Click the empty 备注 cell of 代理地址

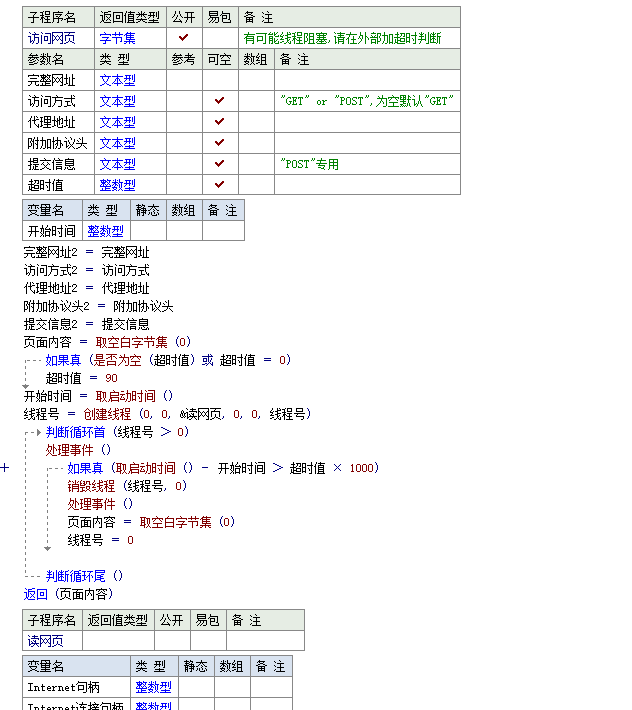pos(367,122)
